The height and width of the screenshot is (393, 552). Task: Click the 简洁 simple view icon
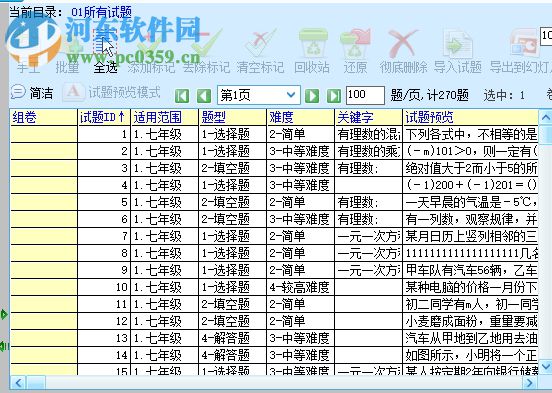(x=18, y=92)
